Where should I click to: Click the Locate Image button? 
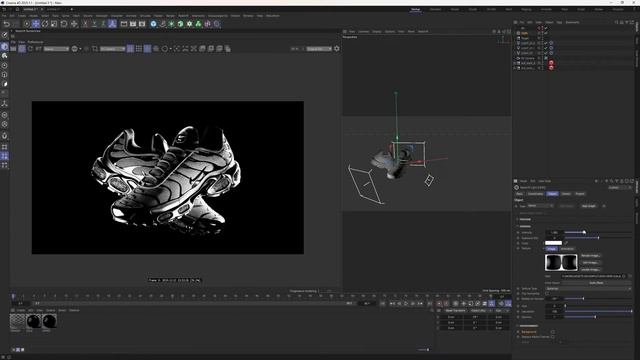[x=591, y=270]
